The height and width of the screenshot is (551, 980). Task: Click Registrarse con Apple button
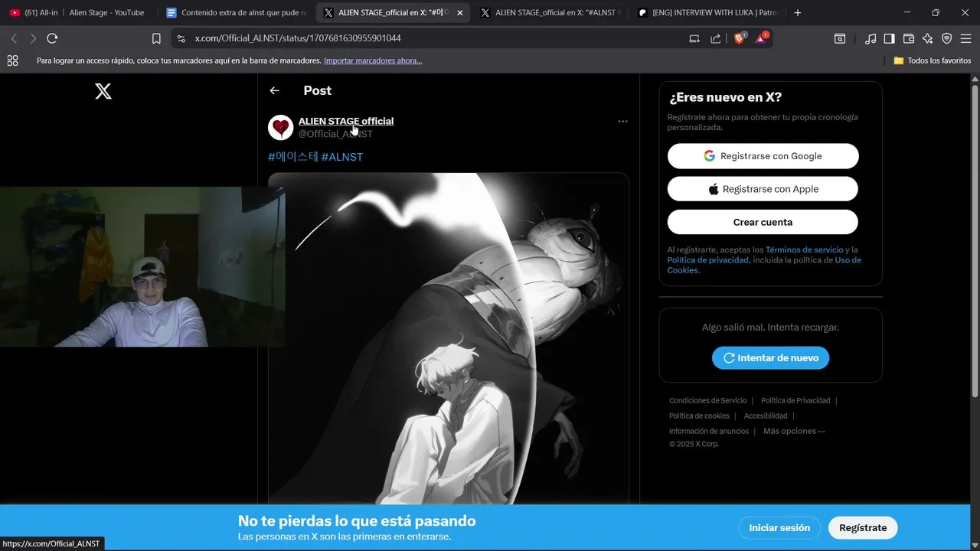(763, 189)
